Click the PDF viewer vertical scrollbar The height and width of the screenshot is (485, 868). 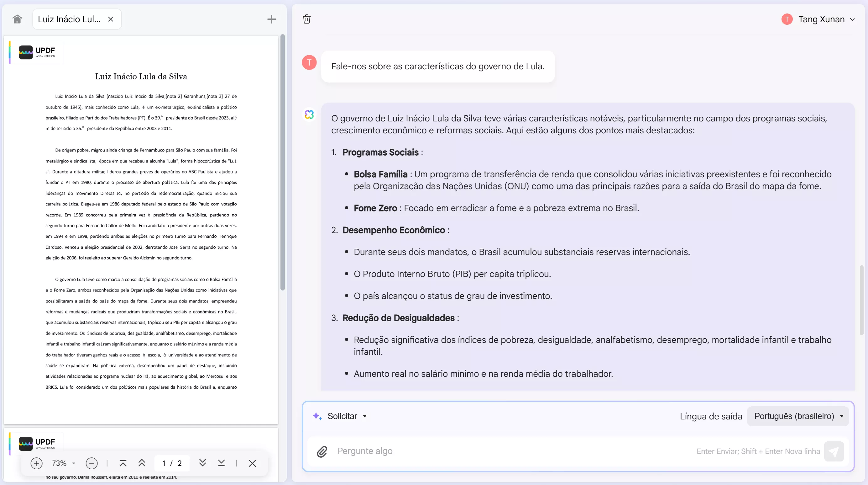pos(282,162)
